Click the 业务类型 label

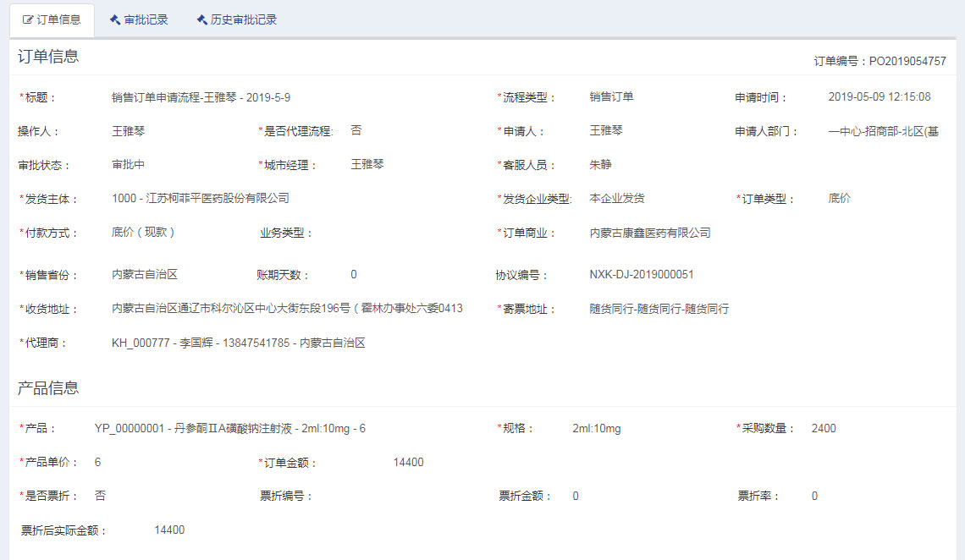[285, 233]
